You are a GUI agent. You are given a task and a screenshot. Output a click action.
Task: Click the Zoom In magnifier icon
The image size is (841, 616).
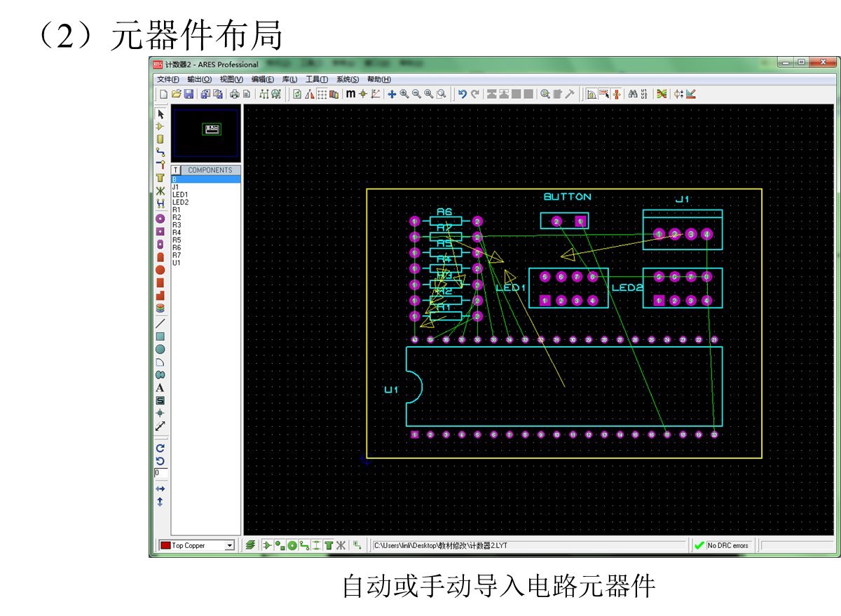[404, 94]
